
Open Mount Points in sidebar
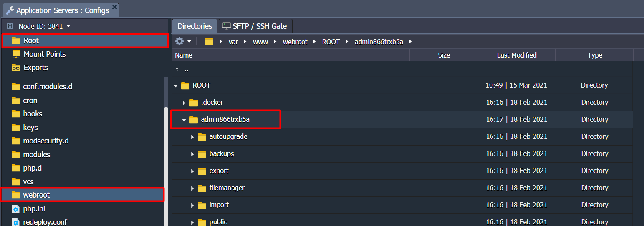[45, 54]
